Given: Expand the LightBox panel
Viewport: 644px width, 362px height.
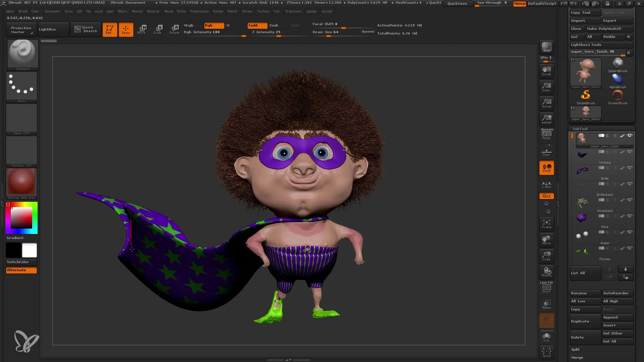Looking at the screenshot, I should (47, 29).
